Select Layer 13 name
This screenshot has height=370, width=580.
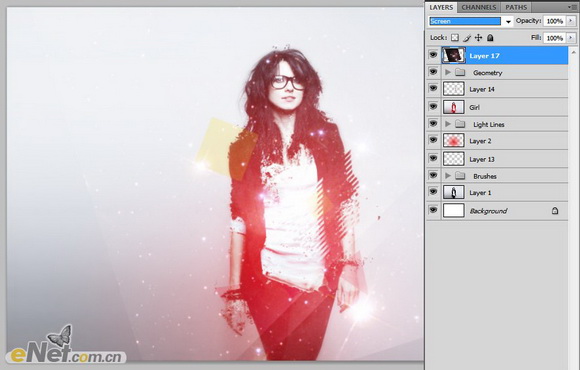tap(482, 159)
